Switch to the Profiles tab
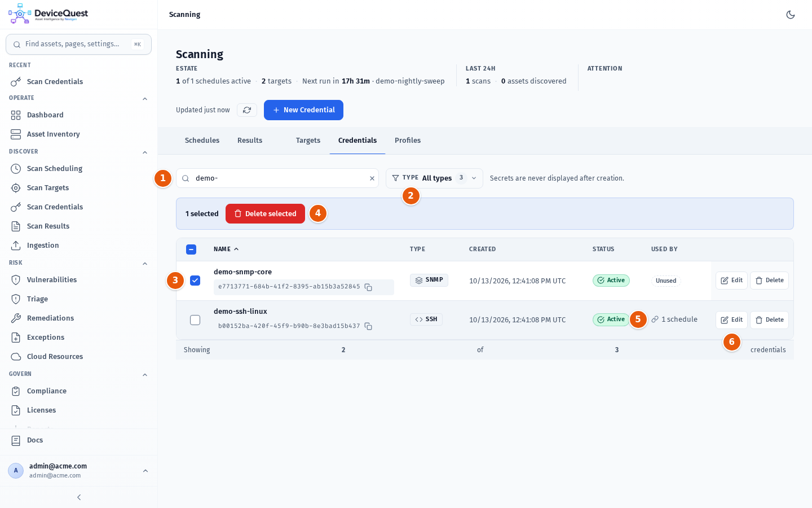This screenshot has width=812, height=508. [408, 141]
